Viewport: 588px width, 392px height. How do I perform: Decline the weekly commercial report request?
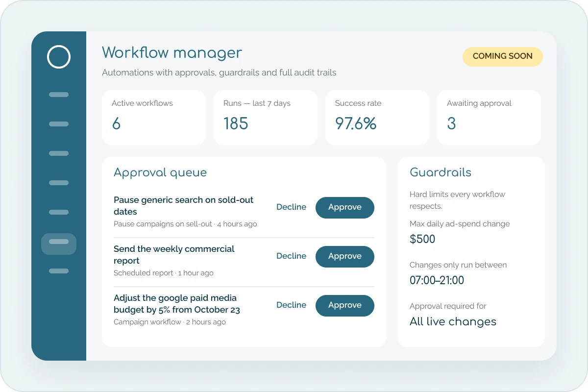click(x=291, y=256)
